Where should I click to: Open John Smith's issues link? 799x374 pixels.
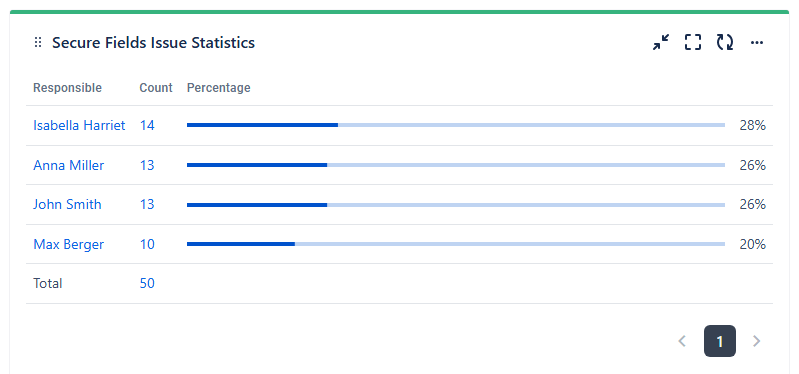[x=67, y=204]
